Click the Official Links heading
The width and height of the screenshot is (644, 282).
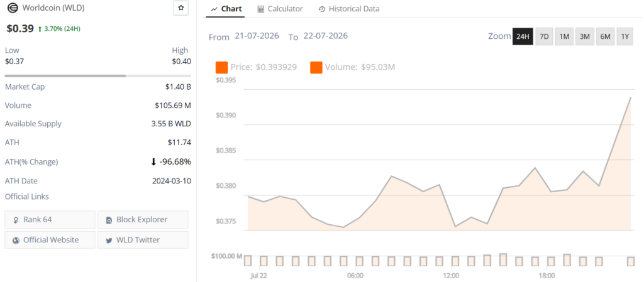coord(26,197)
